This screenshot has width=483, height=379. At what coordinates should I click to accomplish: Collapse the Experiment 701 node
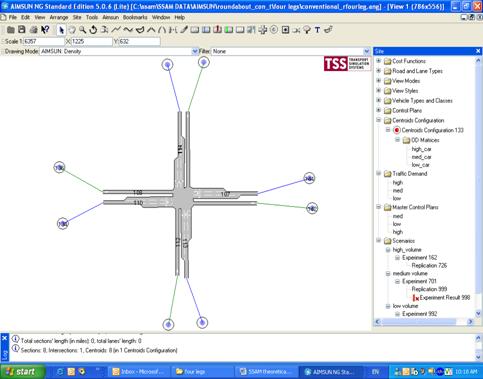tap(397, 281)
